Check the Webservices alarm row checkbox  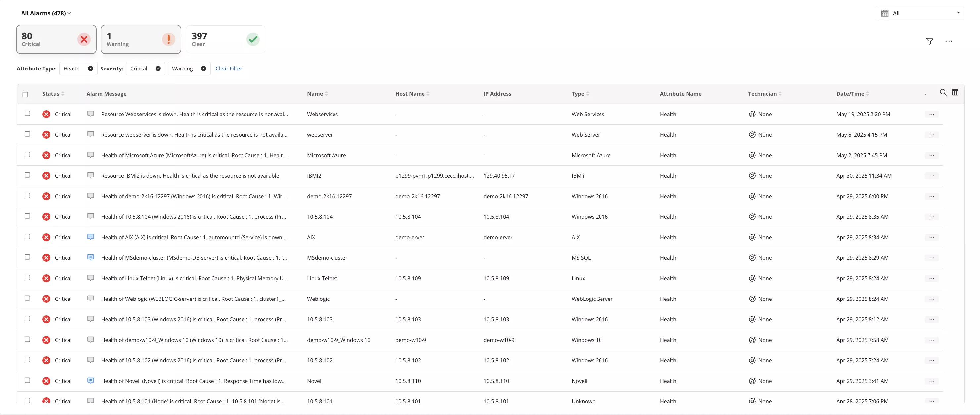[x=27, y=114]
